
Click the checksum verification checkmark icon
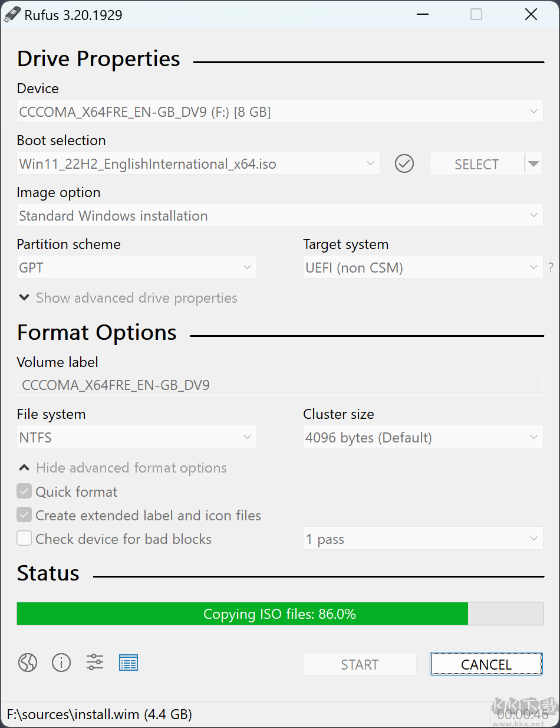coord(404,164)
